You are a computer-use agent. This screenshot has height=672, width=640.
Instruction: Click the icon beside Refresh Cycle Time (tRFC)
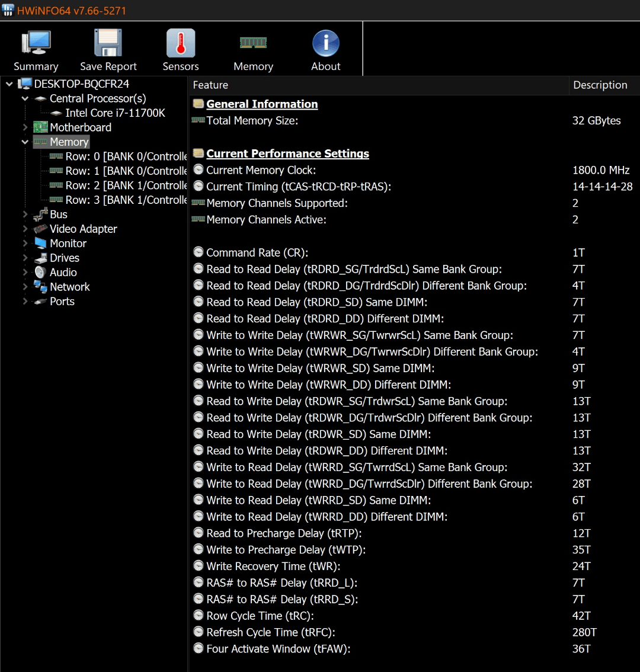click(x=198, y=632)
